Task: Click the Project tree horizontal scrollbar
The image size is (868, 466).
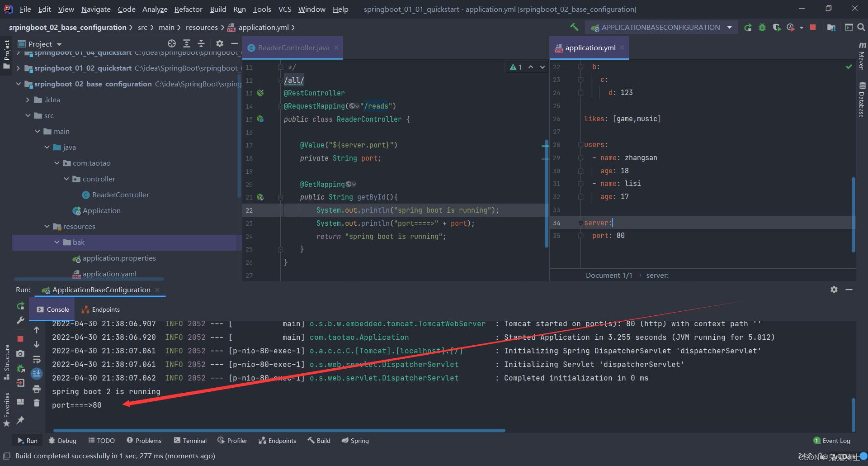Action: pos(89,279)
